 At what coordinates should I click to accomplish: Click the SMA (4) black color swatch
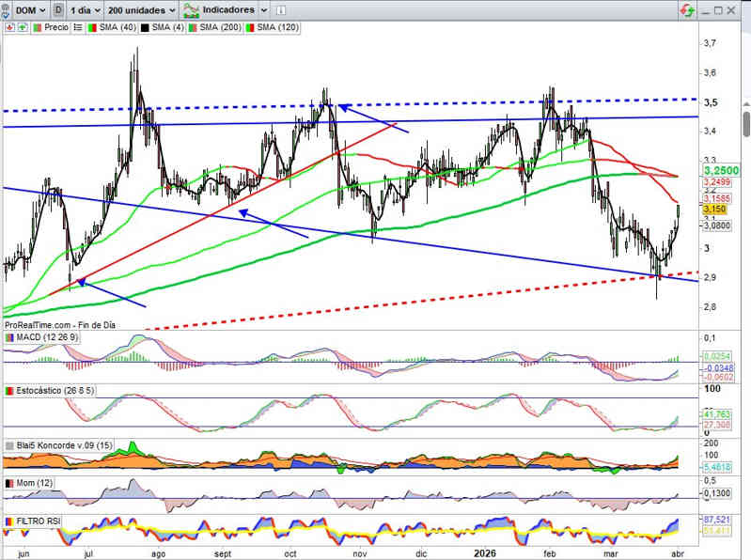point(146,27)
